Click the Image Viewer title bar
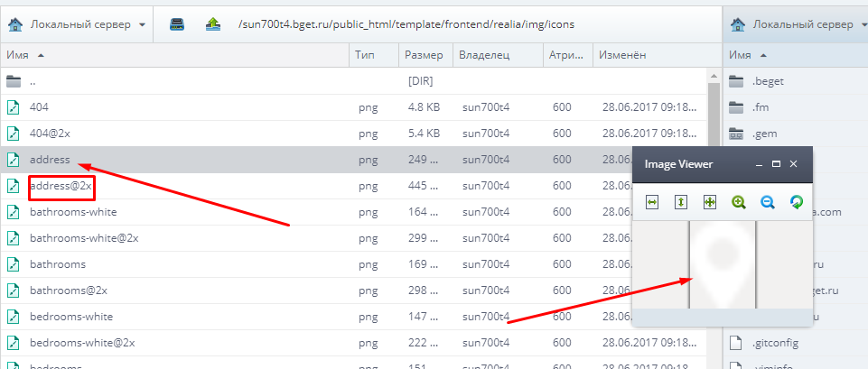Viewport: 868px width, 369px height. 723,164
